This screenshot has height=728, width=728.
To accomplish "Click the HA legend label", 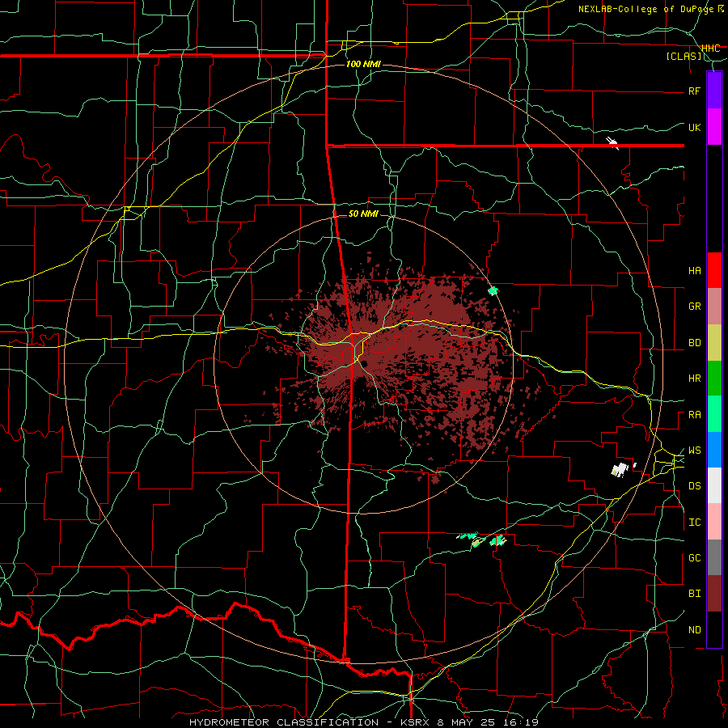I will click(x=694, y=270).
